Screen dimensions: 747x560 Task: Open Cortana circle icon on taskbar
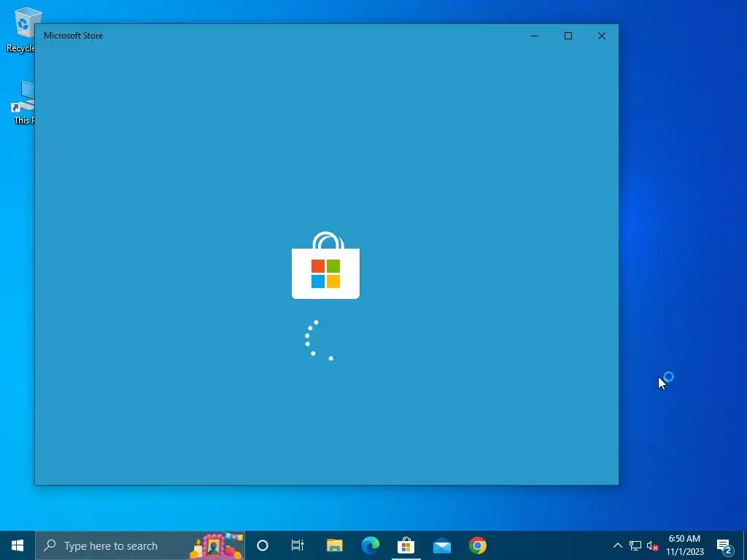263,545
